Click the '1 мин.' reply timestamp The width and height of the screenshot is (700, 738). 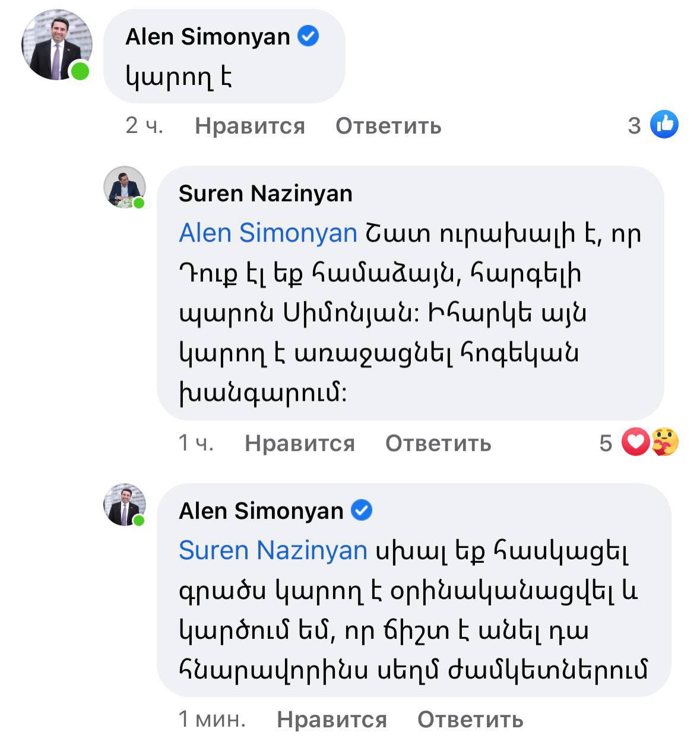[212, 720]
